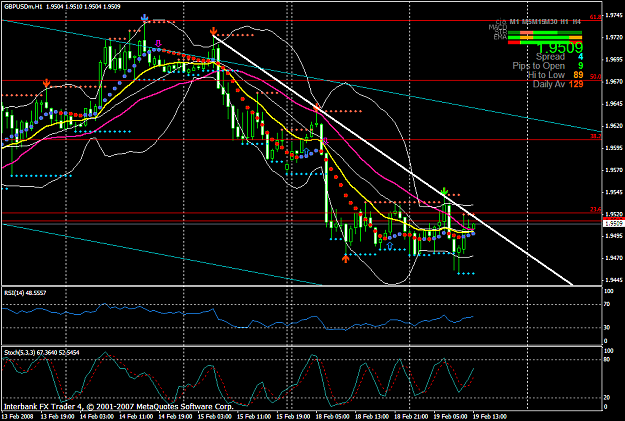Click the Hi to Low label
Viewport: 625px width, 421px height.
point(546,75)
